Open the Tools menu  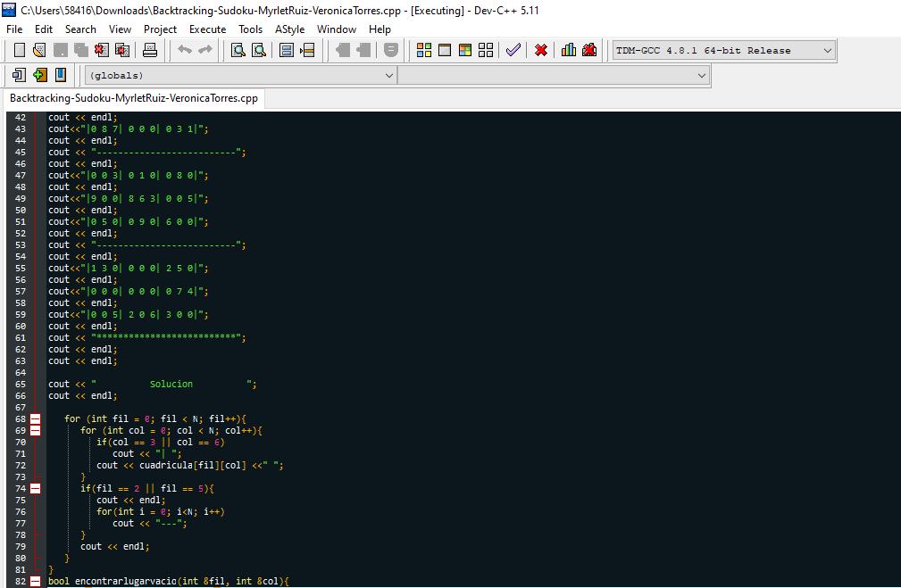coord(251,29)
